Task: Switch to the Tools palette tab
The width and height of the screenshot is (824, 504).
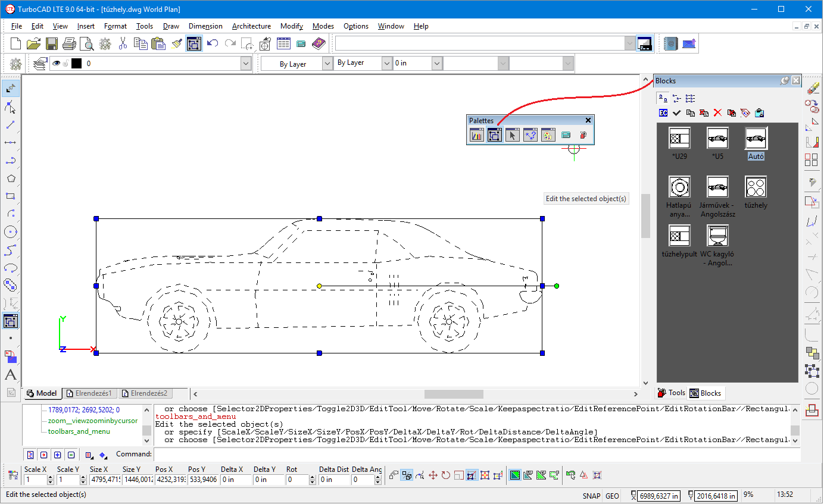Action: [672, 393]
